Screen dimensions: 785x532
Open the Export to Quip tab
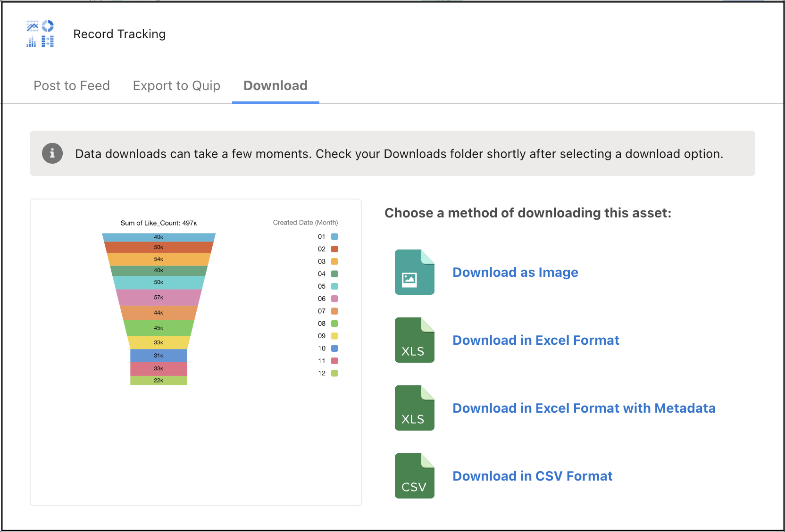pyautogui.click(x=176, y=86)
